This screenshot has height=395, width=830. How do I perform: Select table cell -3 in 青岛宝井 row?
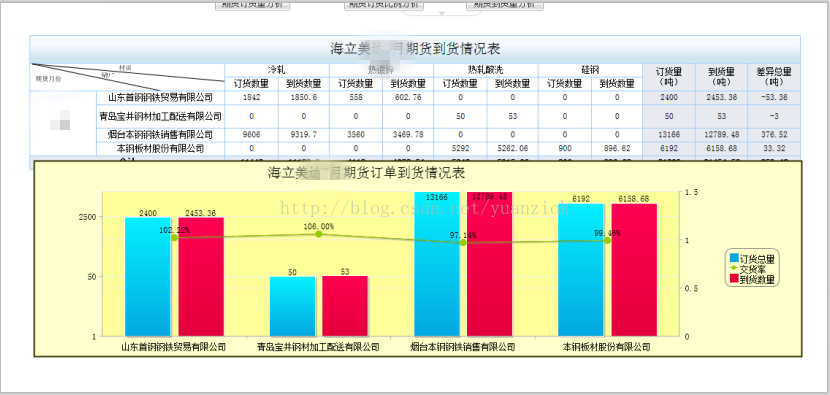[774, 116]
